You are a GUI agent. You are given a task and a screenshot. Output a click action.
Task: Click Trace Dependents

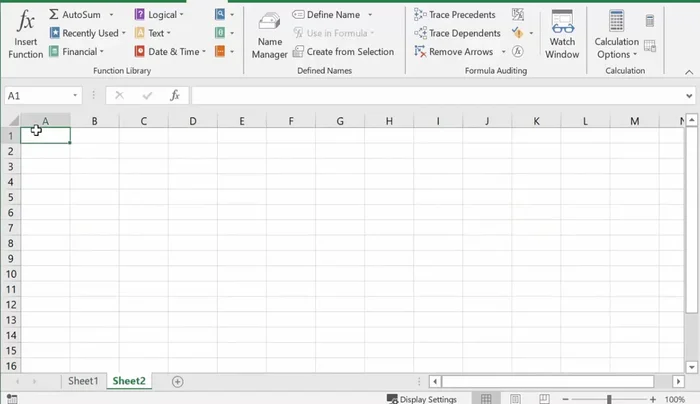click(456, 33)
